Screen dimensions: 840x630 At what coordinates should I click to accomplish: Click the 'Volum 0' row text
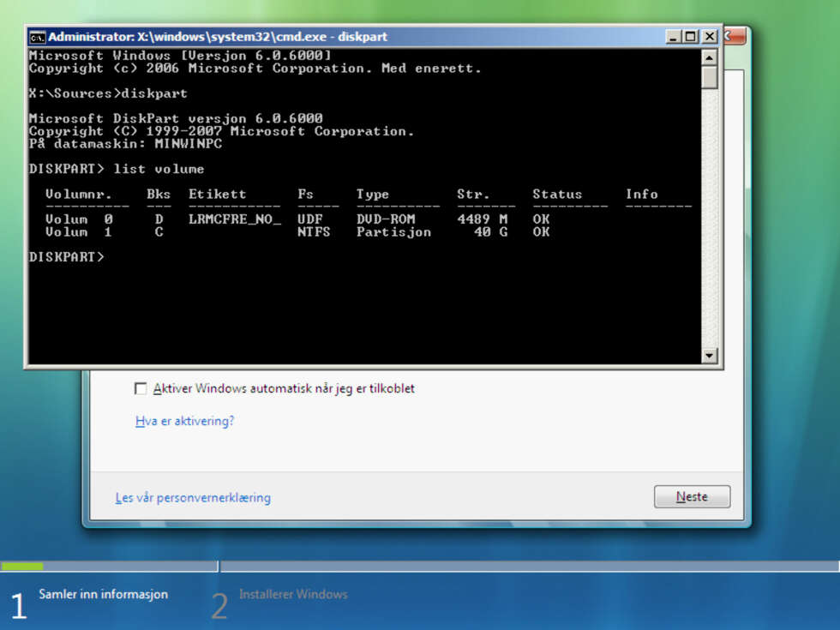[x=79, y=219]
